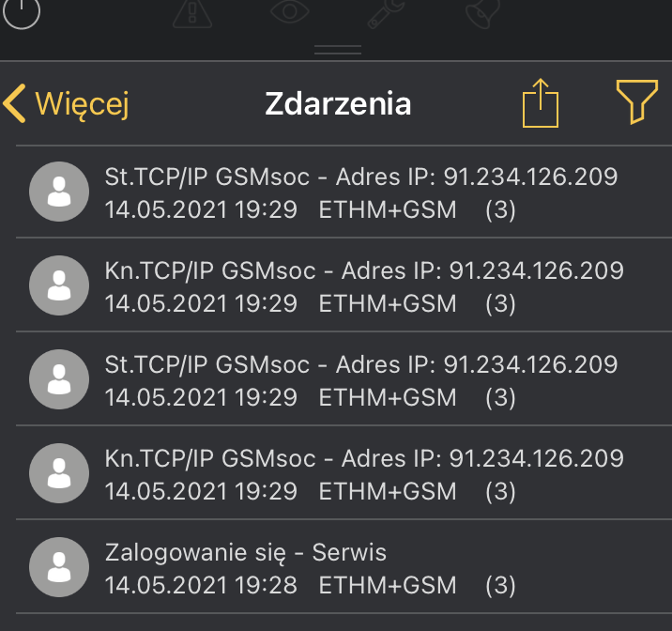Pull the drag handle under the top bar

click(338, 50)
